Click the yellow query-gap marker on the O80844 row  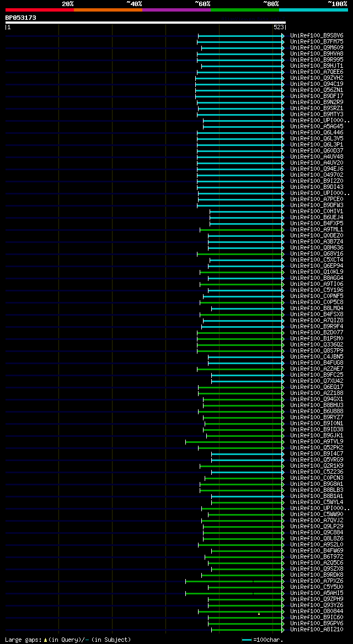259,614
